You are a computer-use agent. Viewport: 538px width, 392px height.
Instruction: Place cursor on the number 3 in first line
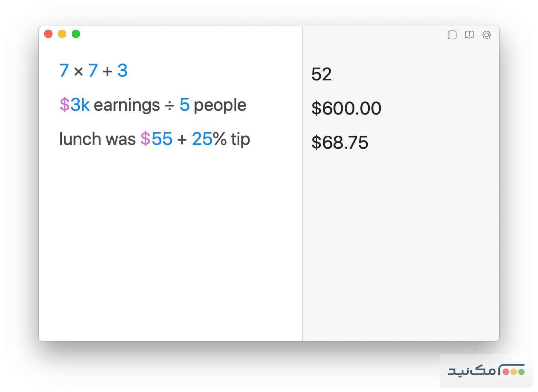[x=122, y=71]
